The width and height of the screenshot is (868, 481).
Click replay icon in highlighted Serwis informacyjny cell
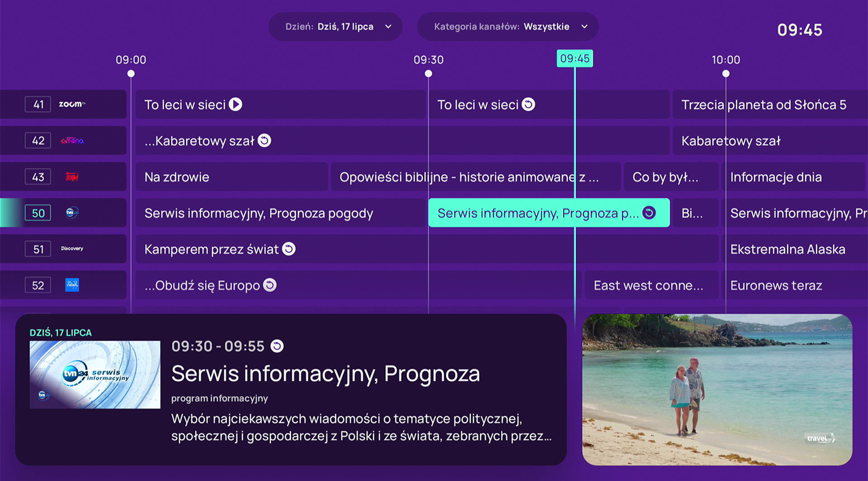coord(649,213)
